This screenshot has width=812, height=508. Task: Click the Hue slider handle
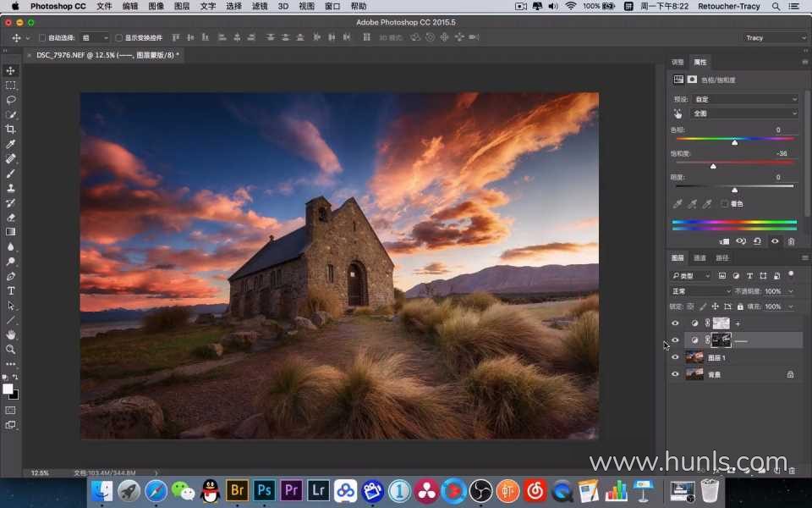click(734, 142)
